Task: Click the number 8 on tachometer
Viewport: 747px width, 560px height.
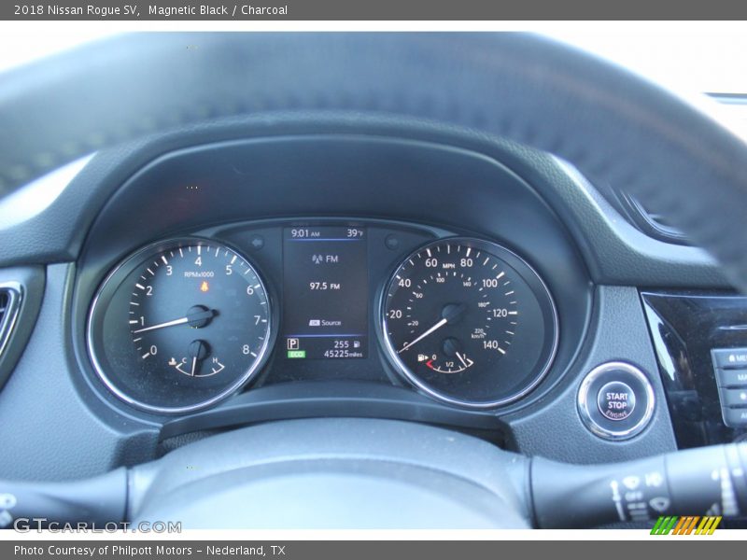Action: [x=246, y=349]
